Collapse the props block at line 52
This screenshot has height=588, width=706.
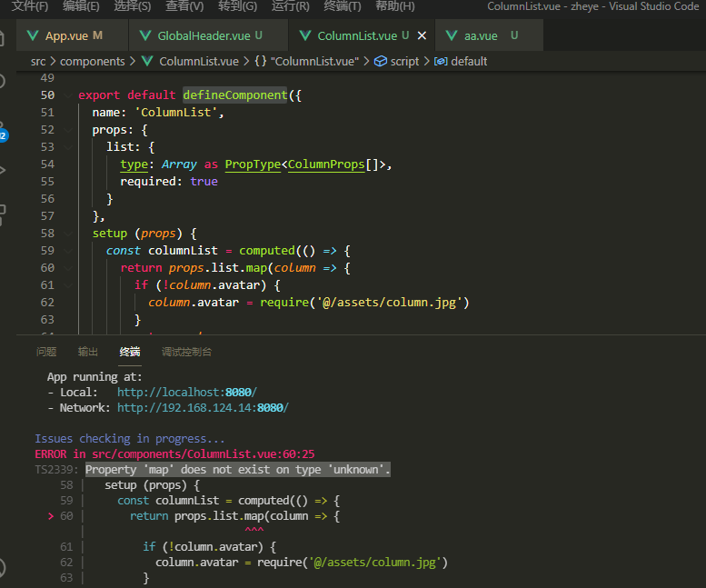(x=70, y=130)
